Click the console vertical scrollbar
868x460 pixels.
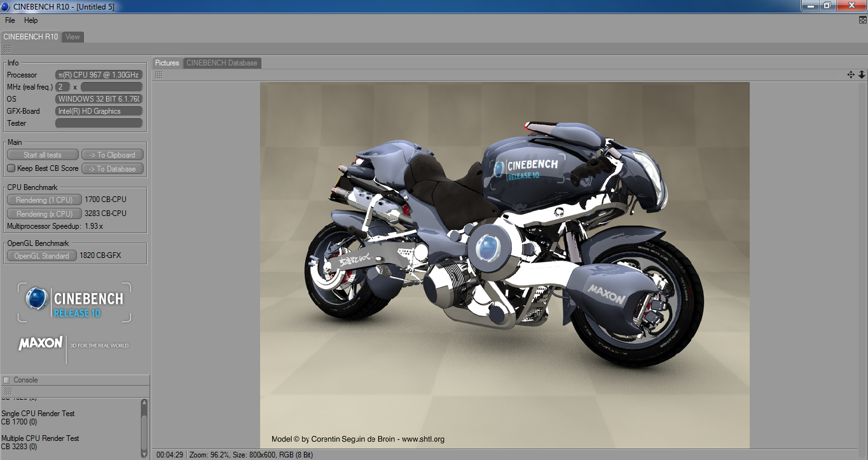[144, 427]
